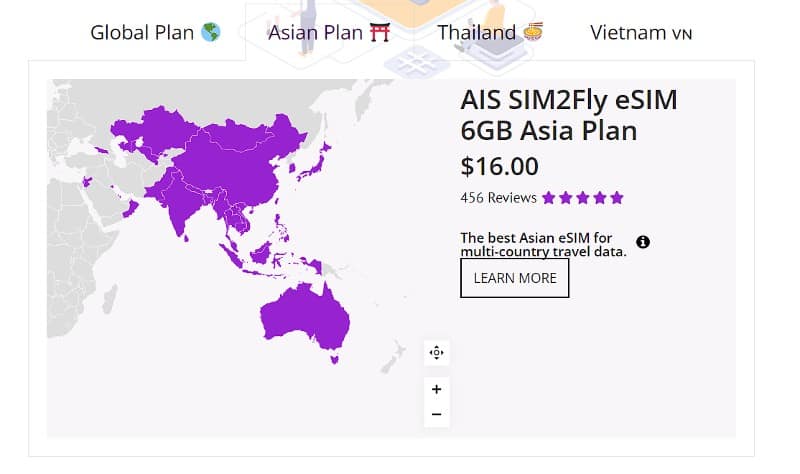Screen dimensions: 800x474
Task: Click the noodle bowl emoji on Thailand tab
Action: tap(533, 32)
